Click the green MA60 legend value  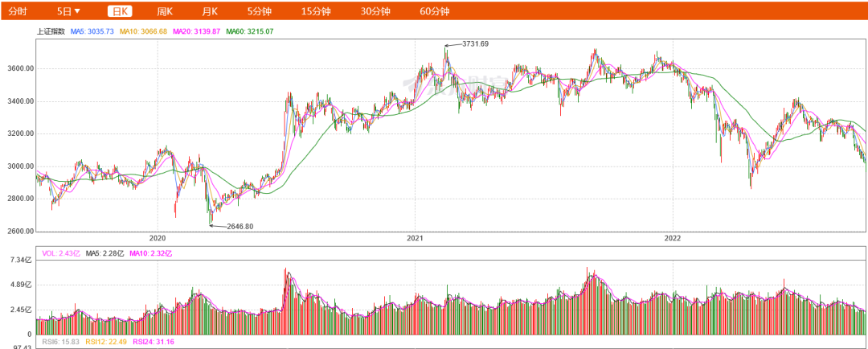click(x=249, y=31)
